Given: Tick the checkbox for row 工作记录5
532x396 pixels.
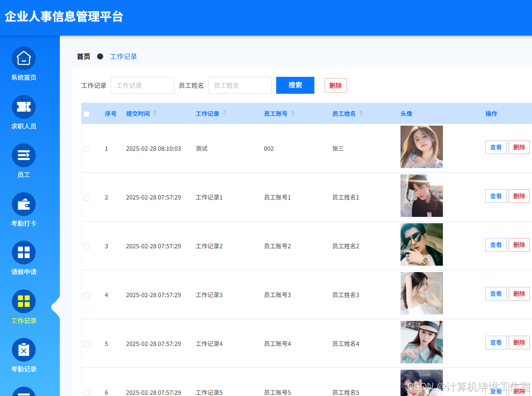Looking at the screenshot, I should 87,393.
